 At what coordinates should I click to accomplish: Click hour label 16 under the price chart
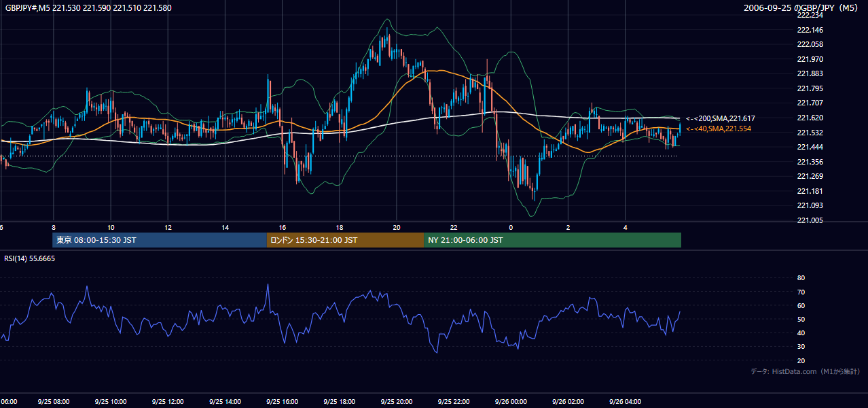click(283, 228)
